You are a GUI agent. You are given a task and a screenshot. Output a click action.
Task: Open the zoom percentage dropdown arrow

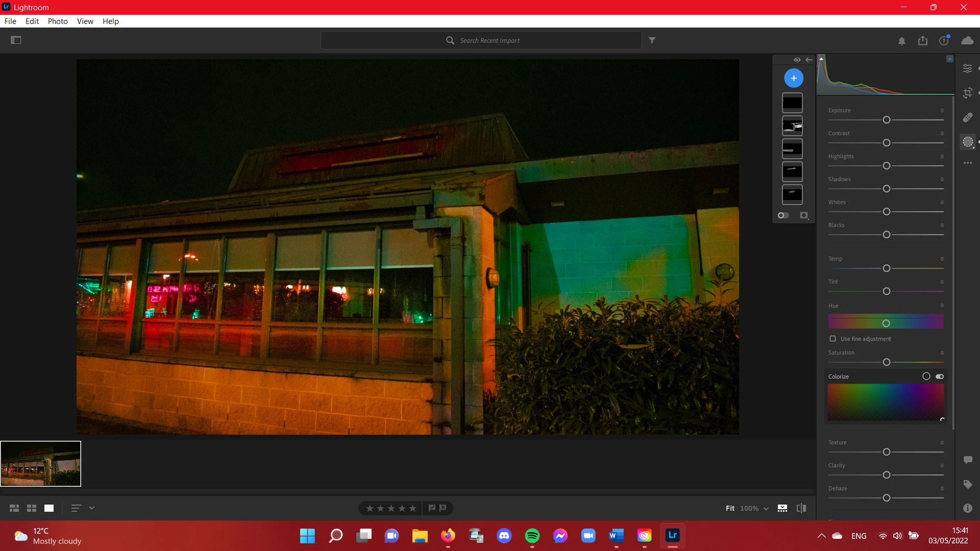pos(766,509)
